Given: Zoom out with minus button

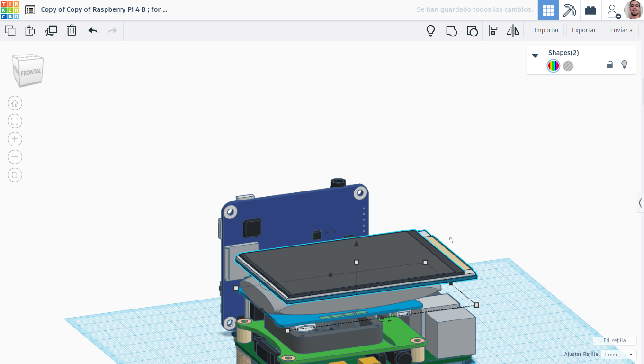Looking at the screenshot, I should tap(15, 157).
